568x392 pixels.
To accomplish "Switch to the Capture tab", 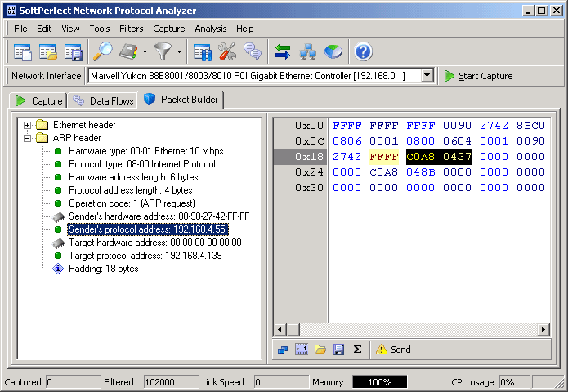I will coord(39,100).
